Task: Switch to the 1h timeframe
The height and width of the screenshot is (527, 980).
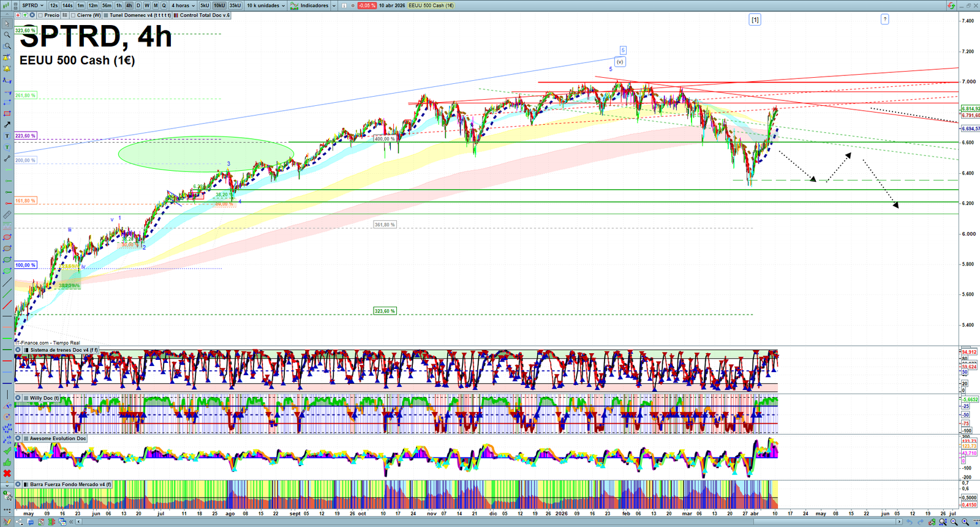Action: coord(119,6)
